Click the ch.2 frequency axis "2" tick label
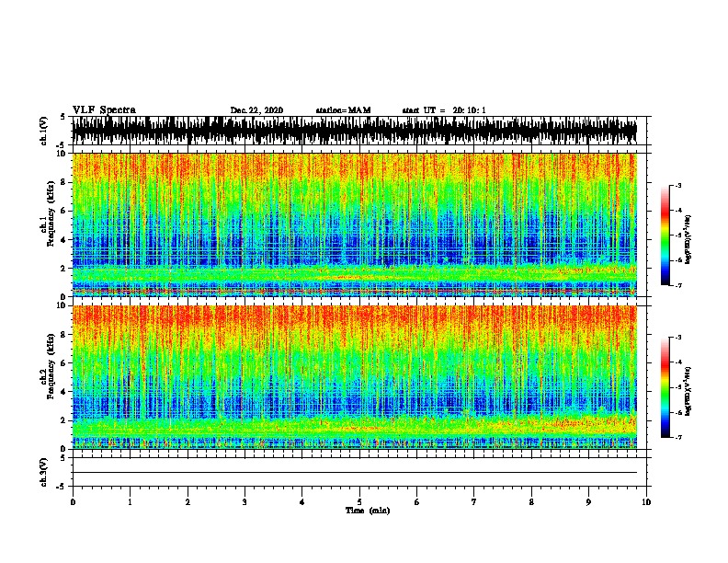 (x=63, y=419)
